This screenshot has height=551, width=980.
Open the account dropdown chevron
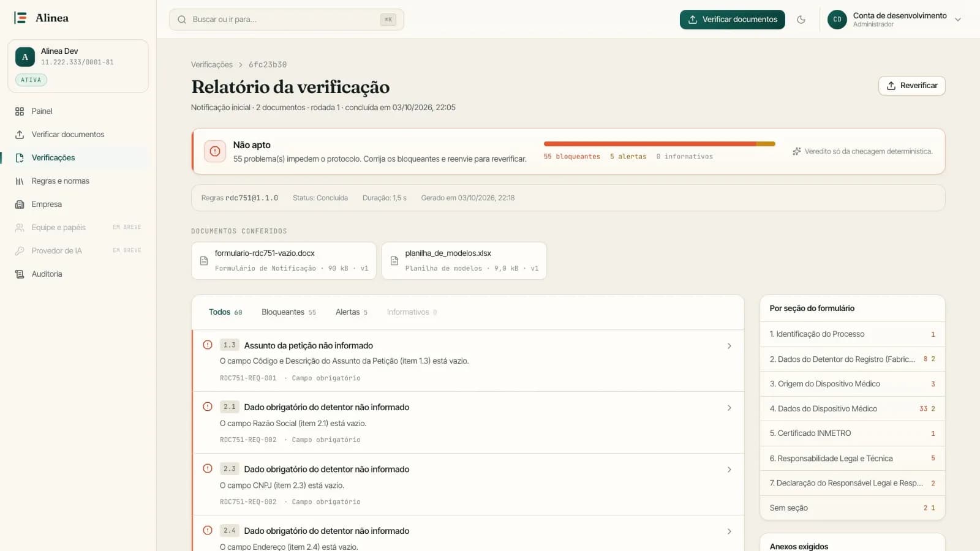point(958,20)
